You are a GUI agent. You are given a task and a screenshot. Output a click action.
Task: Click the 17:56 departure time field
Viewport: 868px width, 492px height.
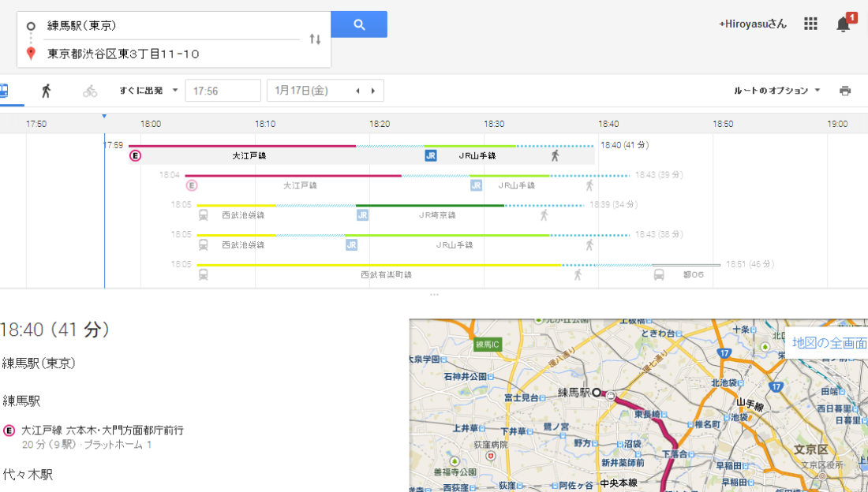[x=223, y=91]
